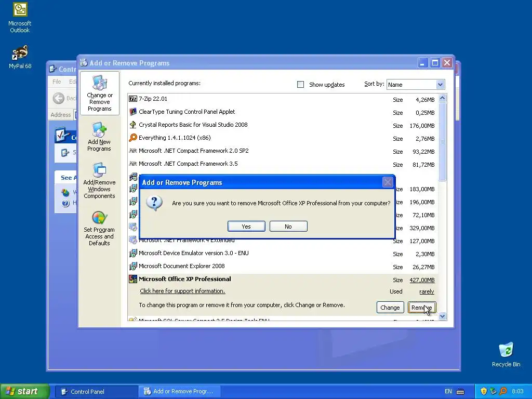Click the Change button for Office XP
This screenshot has width=532, height=399.
[x=390, y=308]
